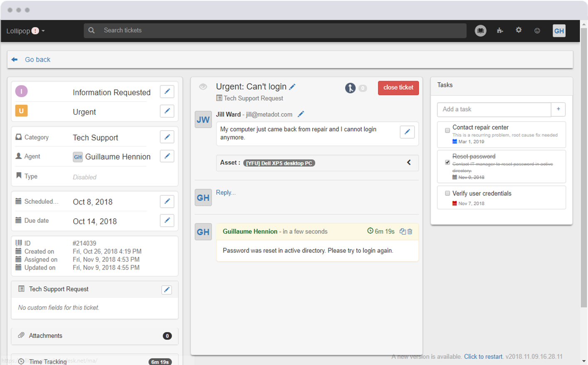
Task: Open the Lollipop account dropdown
Action: (25, 31)
